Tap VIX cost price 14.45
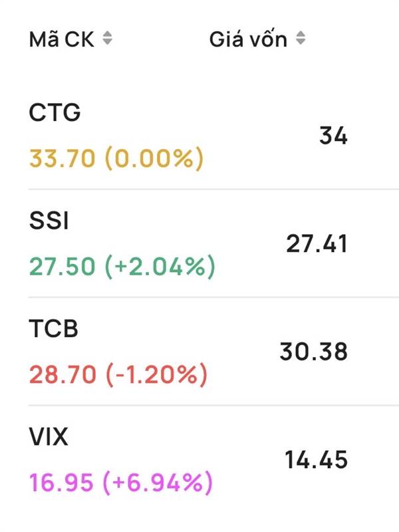 click(x=317, y=460)
